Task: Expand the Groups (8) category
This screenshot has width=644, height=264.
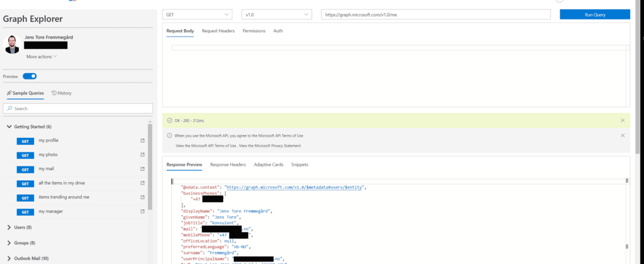Action: 21,243
